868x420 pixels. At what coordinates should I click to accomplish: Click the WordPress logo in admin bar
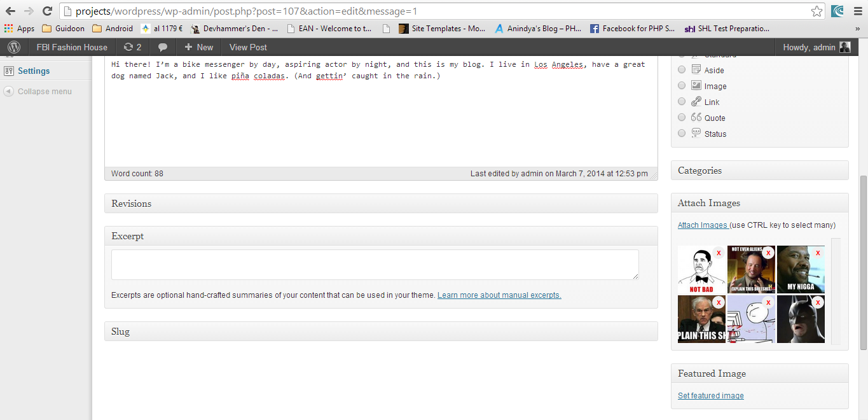[x=14, y=47]
